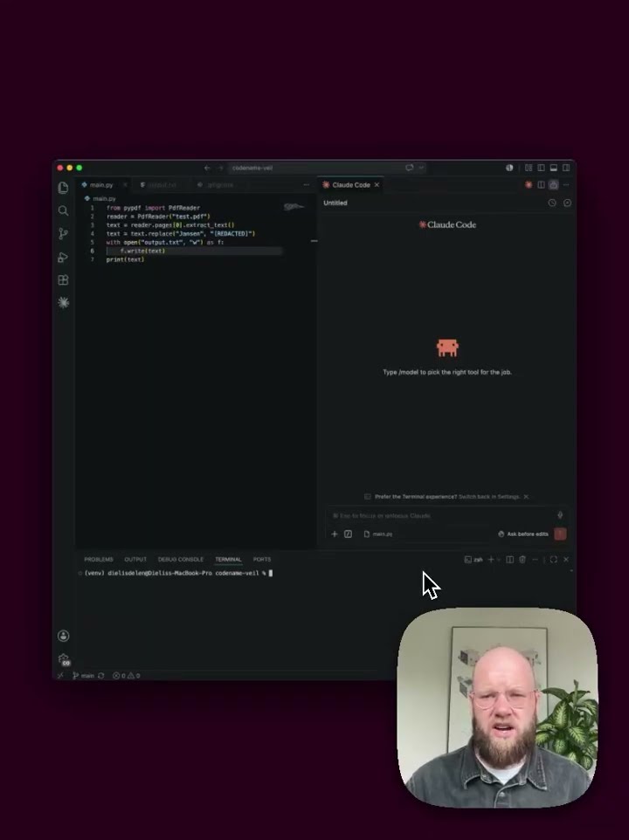This screenshot has height=840, width=629.
Task: Switch to the .gitignore editor tab
Action: point(220,185)
